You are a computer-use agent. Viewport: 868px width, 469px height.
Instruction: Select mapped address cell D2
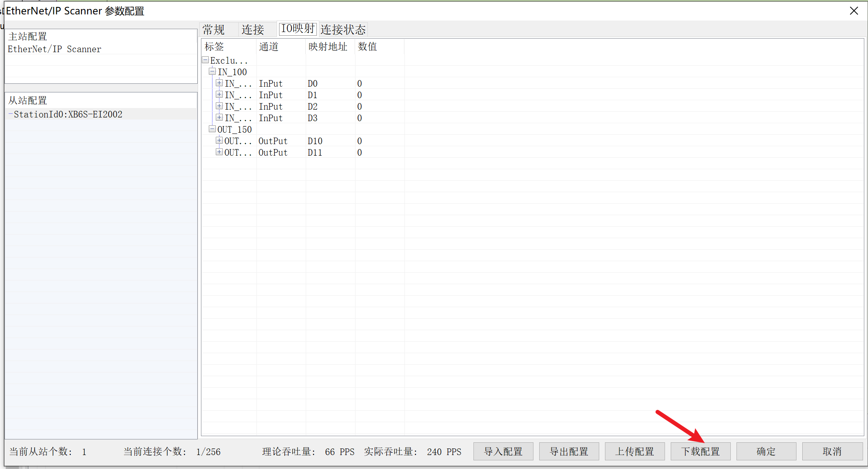[313, 106]
